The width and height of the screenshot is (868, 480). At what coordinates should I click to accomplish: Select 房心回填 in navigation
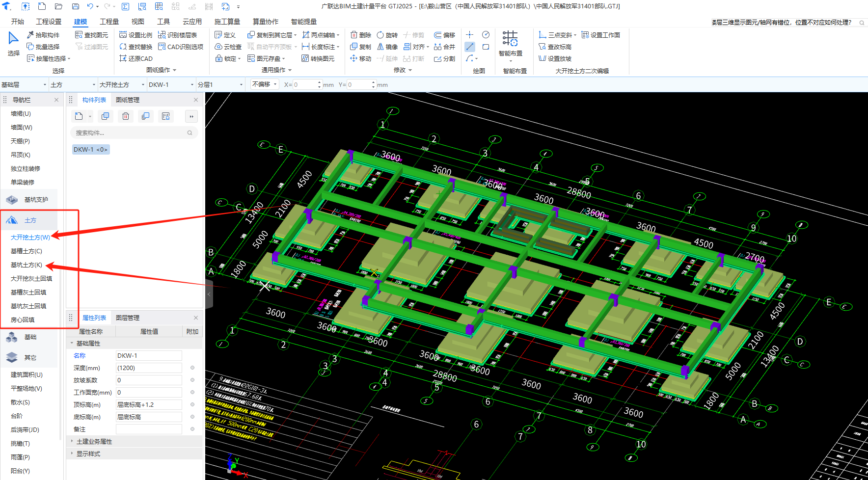click(x=23, y=320)
